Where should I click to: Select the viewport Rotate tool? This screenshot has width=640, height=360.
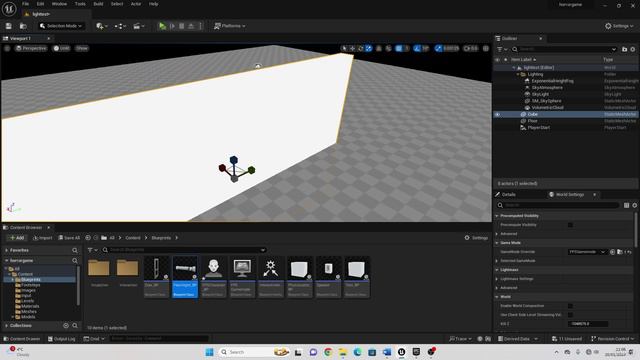point(360,48)
